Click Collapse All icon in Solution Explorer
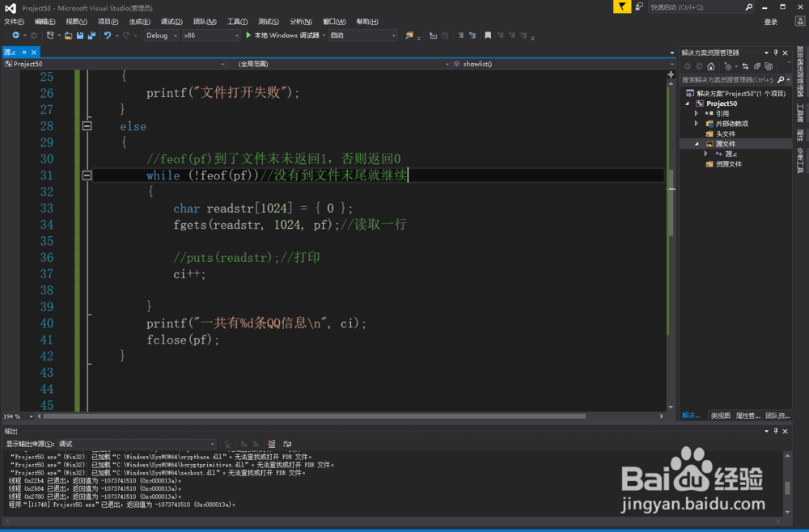809x532 pixels. tap(757, 66)
